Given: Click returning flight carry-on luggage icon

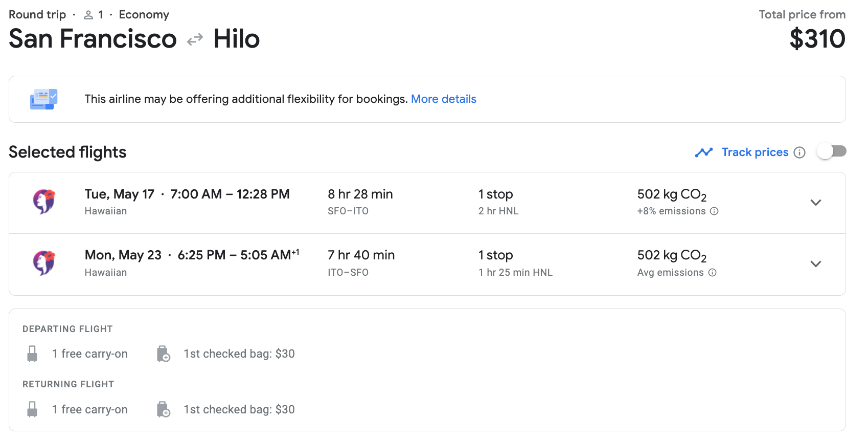Looking at the screenshot, I should (x=32, y=409).
